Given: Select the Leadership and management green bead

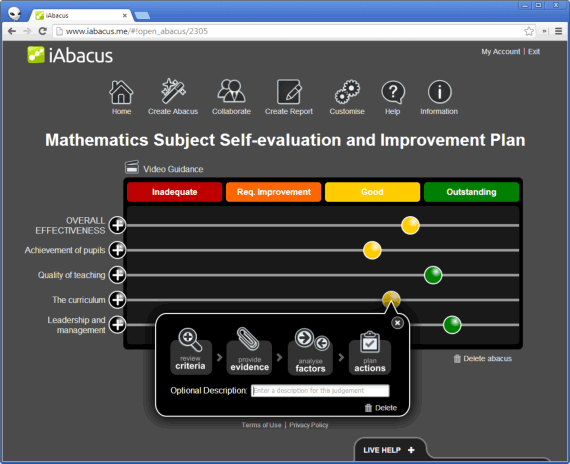Looking at the screenshot, I should [x=452, y=325].
